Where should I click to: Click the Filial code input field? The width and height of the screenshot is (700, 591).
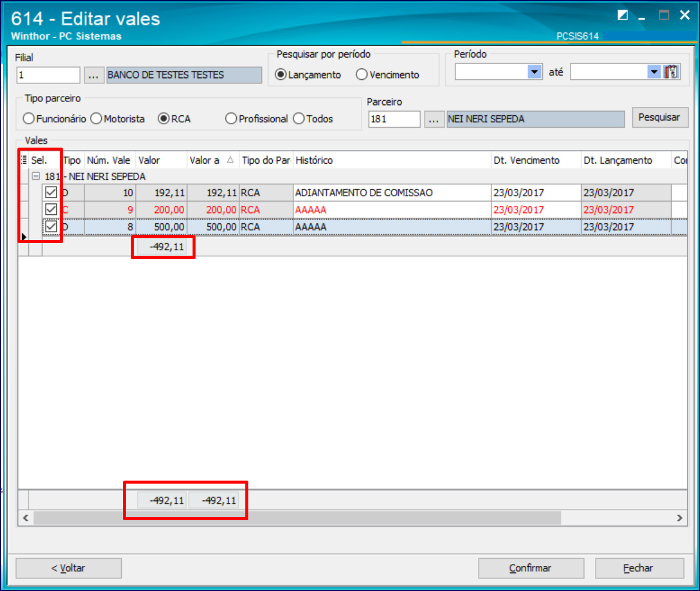tap(48, 75)
